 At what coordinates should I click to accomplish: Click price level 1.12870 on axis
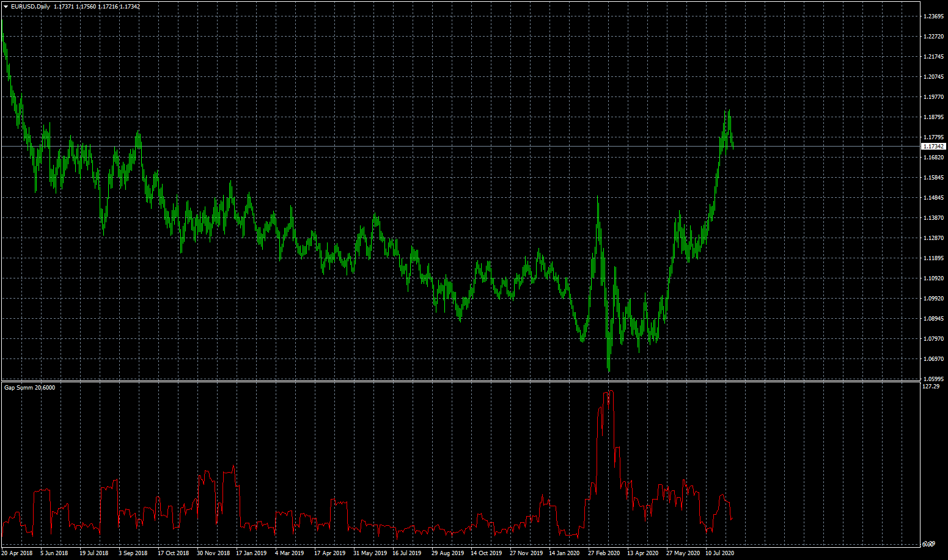[933, 238]
